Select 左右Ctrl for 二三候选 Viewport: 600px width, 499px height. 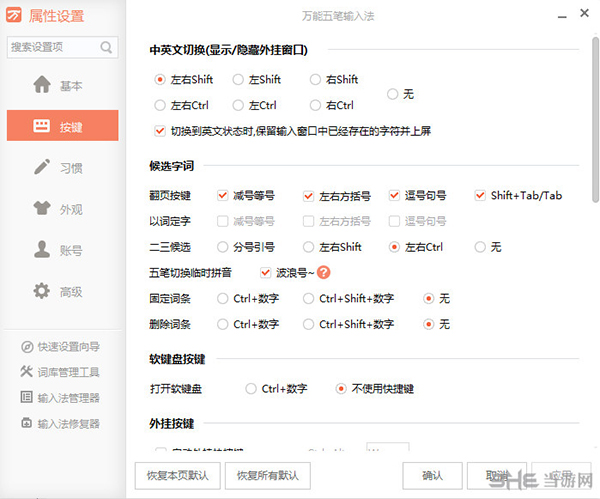[395, 247]
